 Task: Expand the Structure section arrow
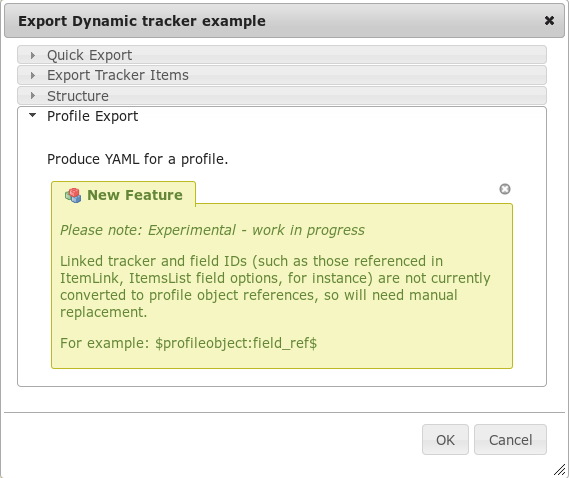coord(33,96)
